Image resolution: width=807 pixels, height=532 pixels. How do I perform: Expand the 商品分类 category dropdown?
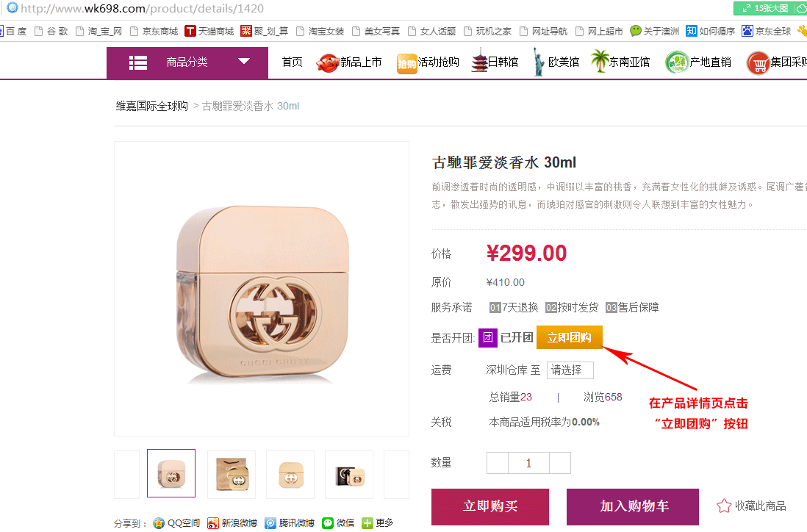click(x=187, y=62)
